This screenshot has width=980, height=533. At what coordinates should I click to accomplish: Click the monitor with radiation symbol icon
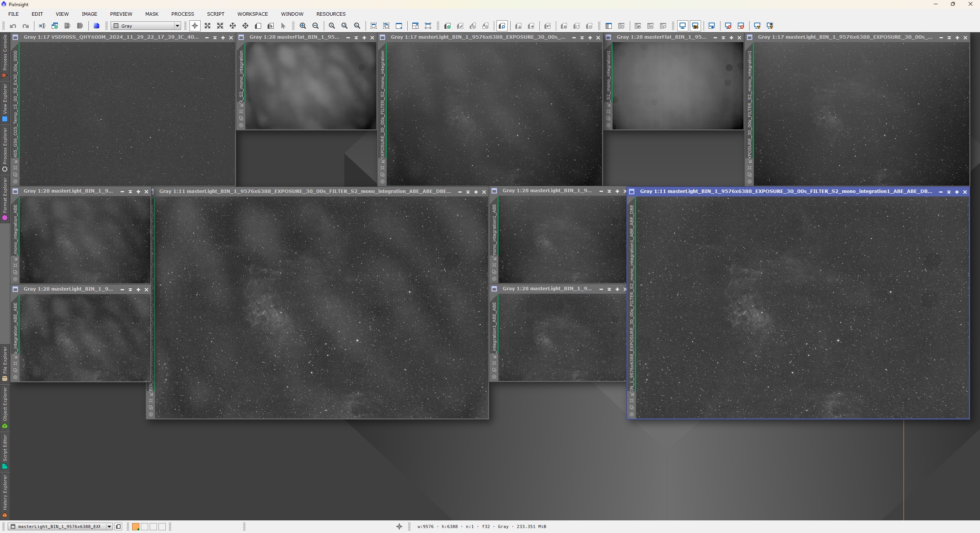[757, 26]
